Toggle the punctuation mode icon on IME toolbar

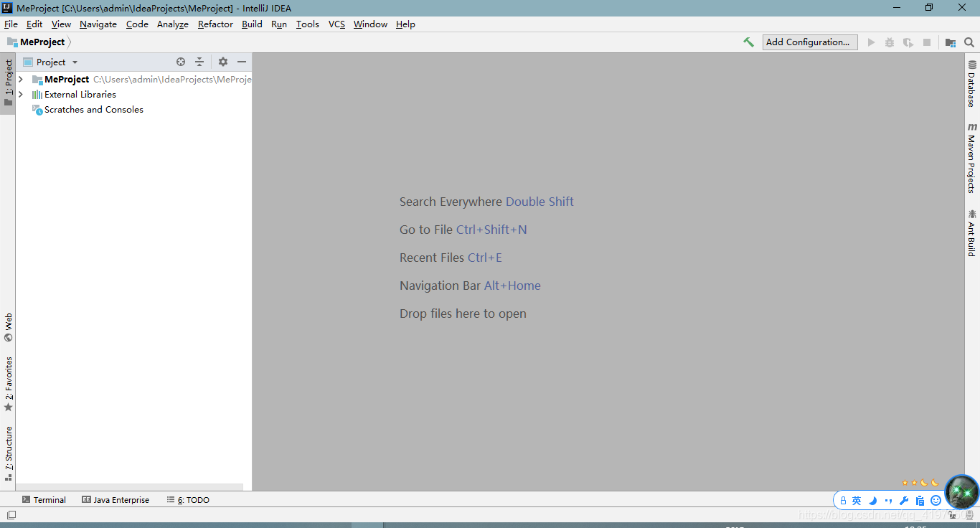[889, 501]
